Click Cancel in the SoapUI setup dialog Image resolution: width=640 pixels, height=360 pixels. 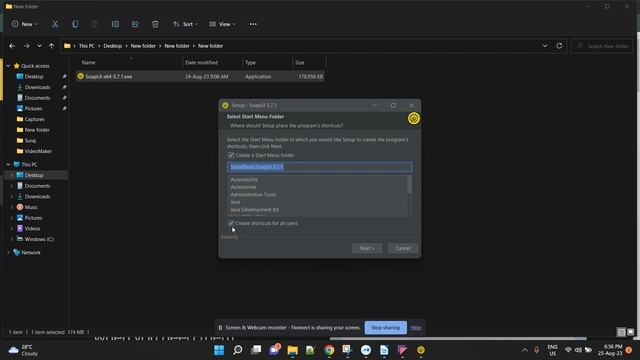403,248
